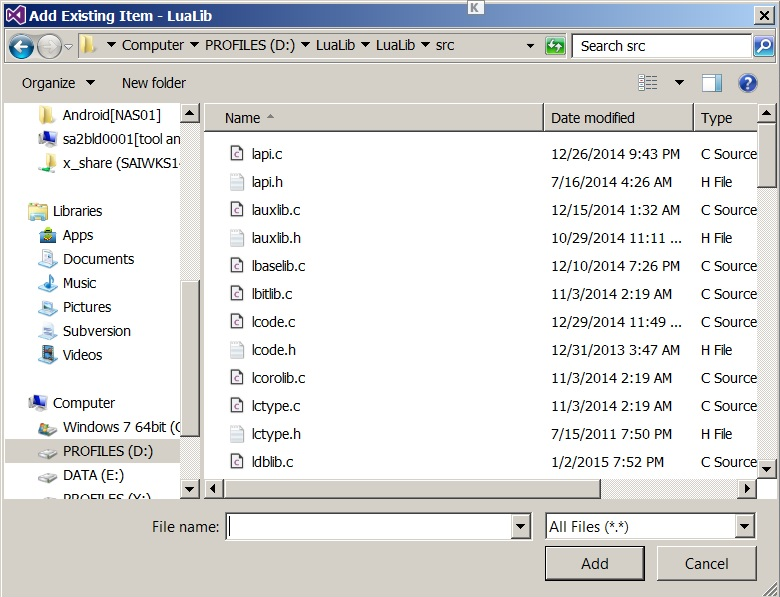Click the horizontal scrollbar right arrow

[x=747, y=489]
